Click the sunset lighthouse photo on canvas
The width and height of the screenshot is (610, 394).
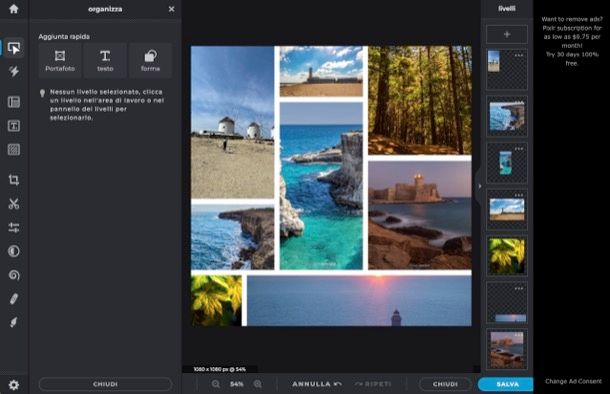[x=359, y=301]
